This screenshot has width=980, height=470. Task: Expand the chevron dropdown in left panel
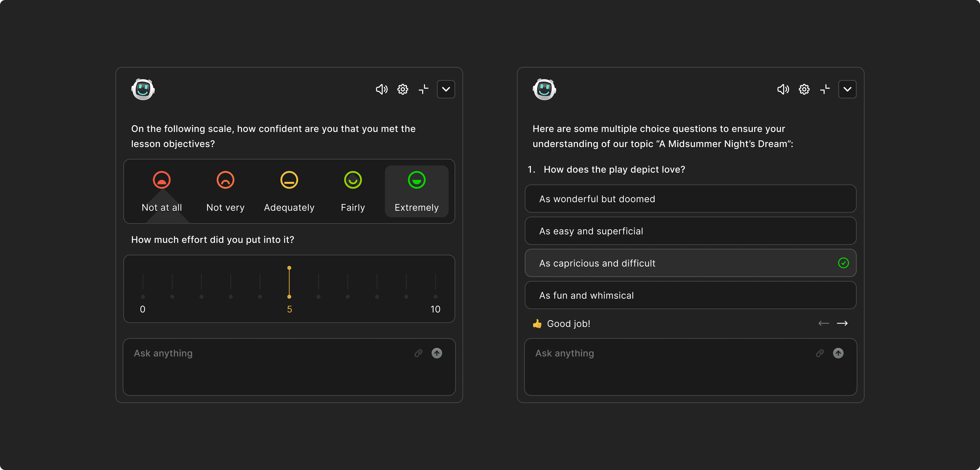(x=446, y=89)
